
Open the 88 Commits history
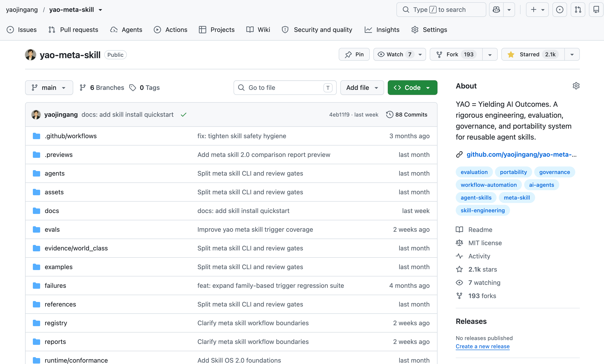[407, 114]
